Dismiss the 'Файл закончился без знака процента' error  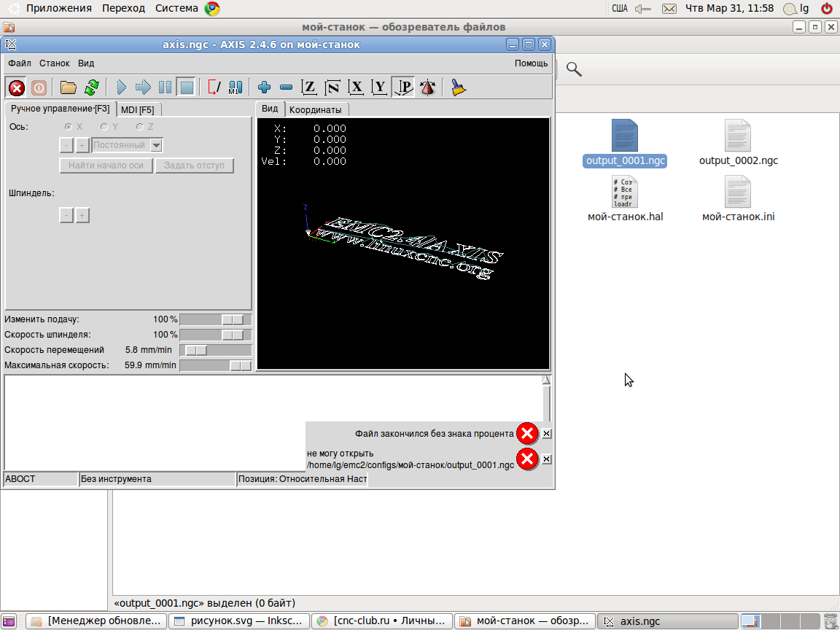(546, 433)
